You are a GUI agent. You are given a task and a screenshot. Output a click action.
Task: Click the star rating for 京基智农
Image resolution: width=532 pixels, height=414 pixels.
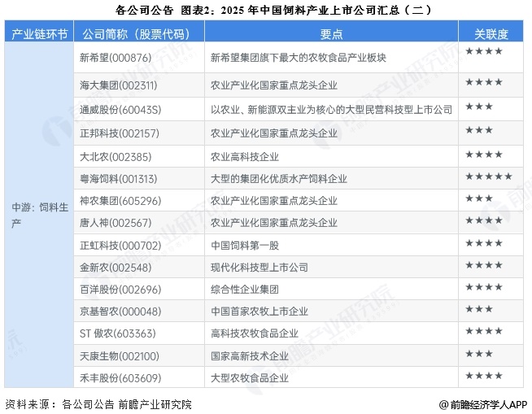tap(479, 309)
